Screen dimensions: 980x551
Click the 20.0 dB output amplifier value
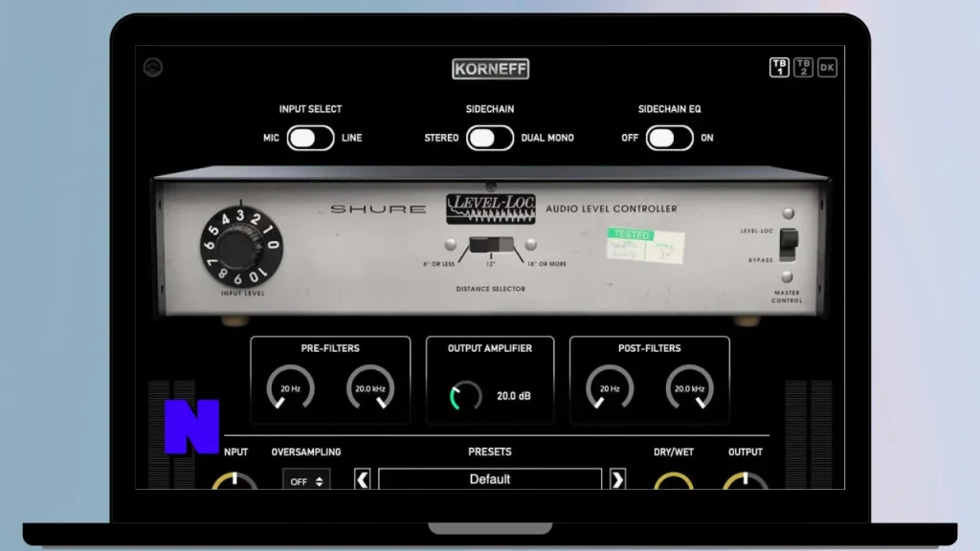pyautogui.click(x=514, y=396)
